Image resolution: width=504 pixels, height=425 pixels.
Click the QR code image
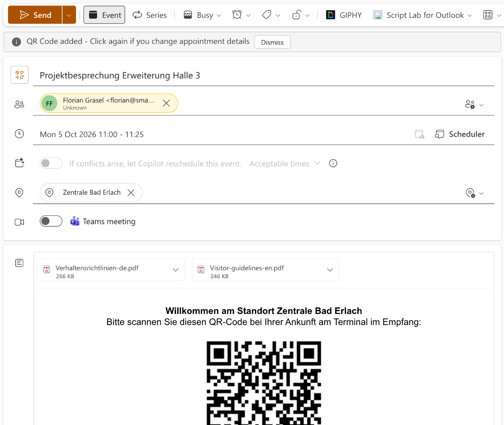(264, 383)
